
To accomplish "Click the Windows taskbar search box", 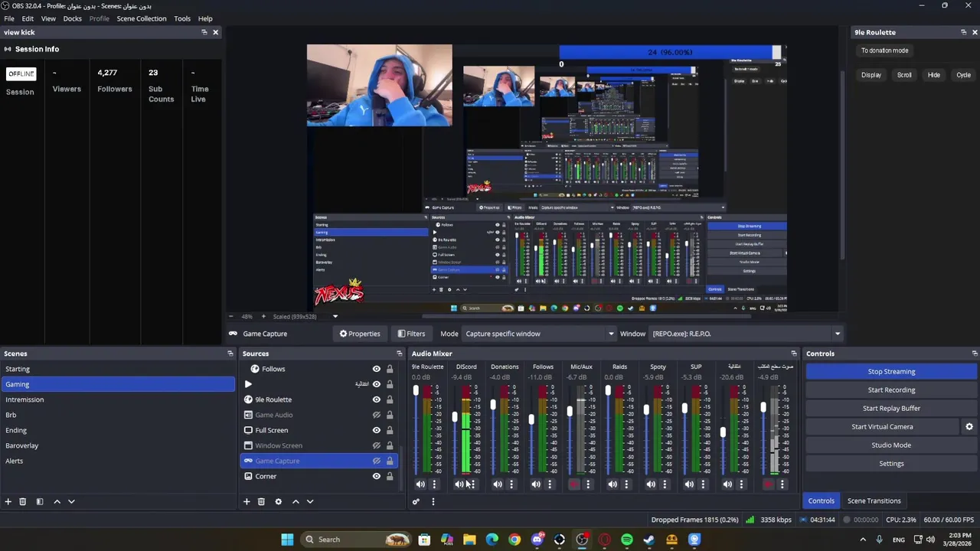I will click(x=356, y=540).
